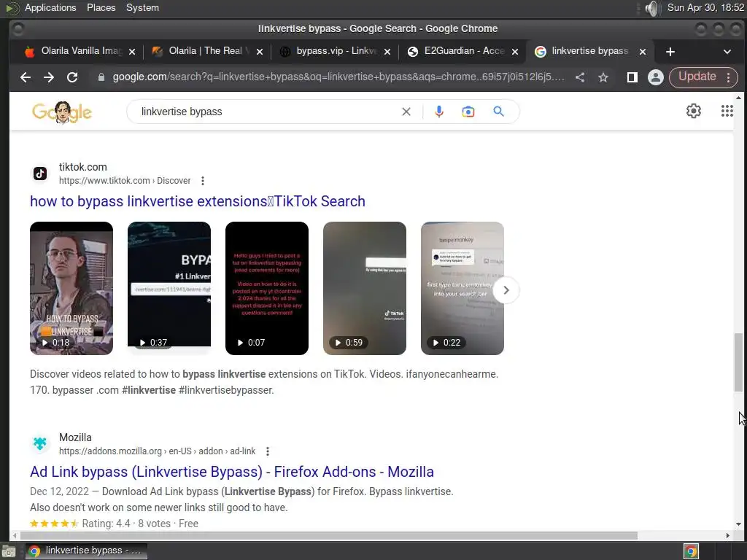Open Ad Link bypass Firefox Add-ons result
This screenshot has height=560, width=747.
[x=232, y=472]
